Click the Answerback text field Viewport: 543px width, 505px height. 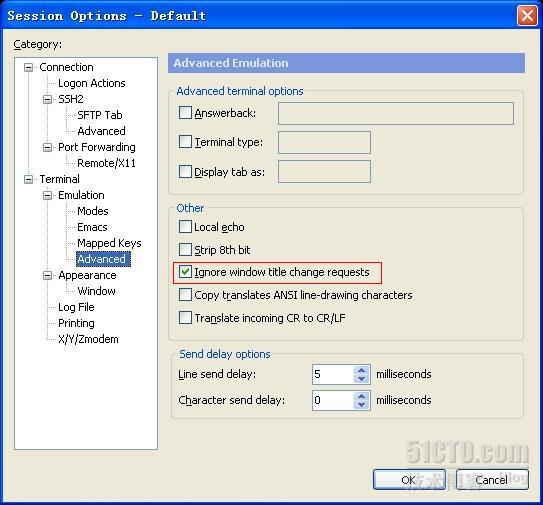(396, 113)
